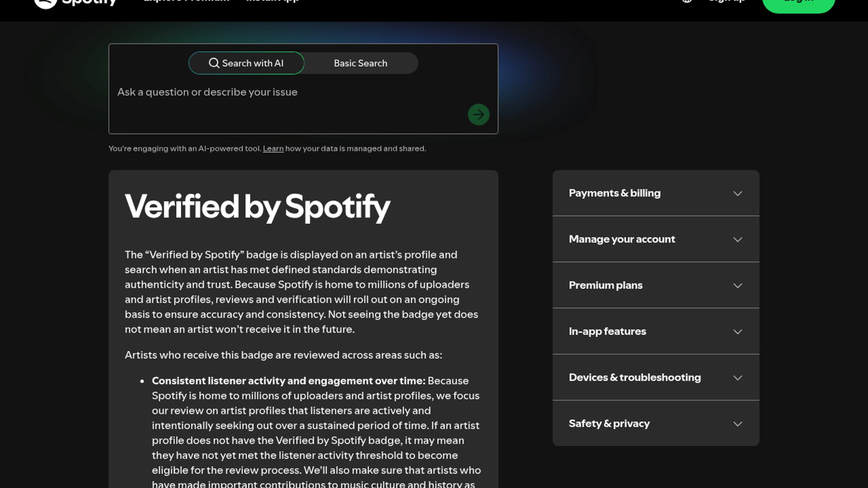Click the Spotify logo in header
Screen dimensions: 868x488
75,2
